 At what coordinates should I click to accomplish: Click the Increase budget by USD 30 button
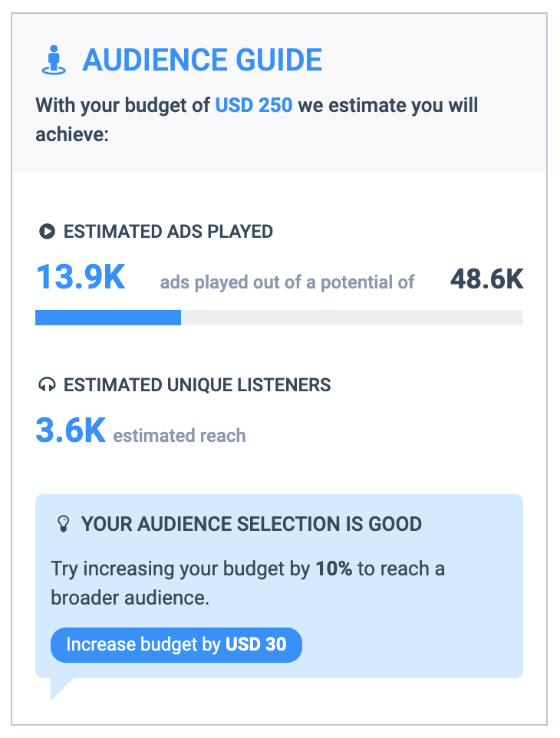tap(176, 645)
